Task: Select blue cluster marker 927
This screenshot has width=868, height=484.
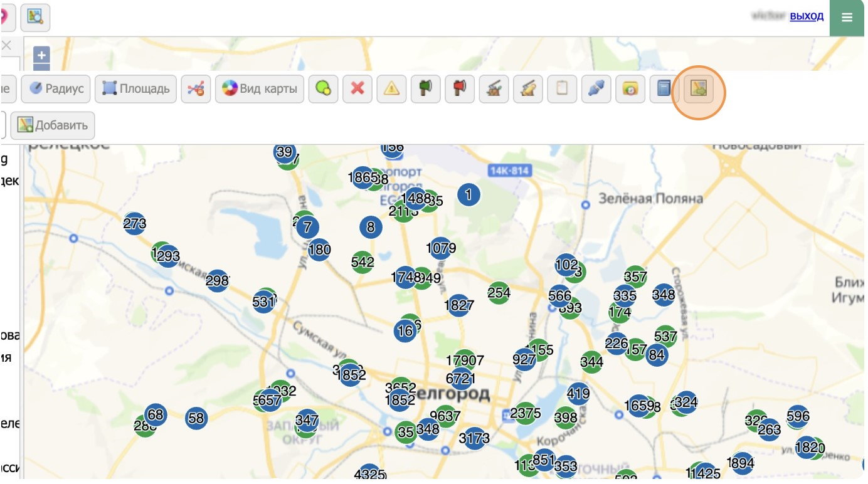Action: click(x=524, y=360)
